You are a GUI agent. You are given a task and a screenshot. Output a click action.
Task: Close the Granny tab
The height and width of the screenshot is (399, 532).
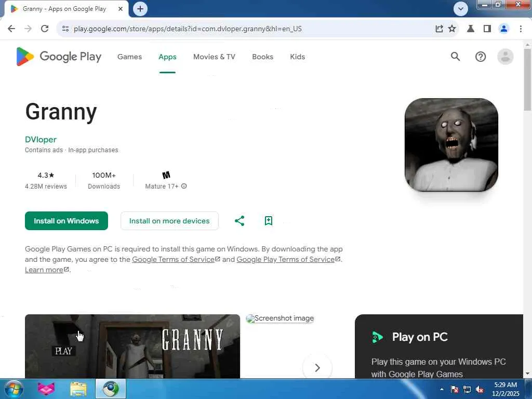tap(121, 9)
